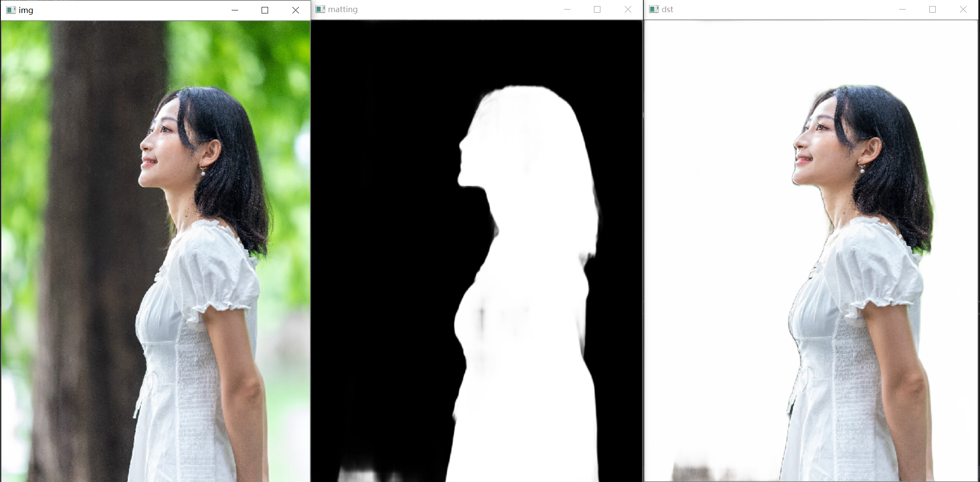Close the matting window

pyautogui.click(x=628, y=9)
